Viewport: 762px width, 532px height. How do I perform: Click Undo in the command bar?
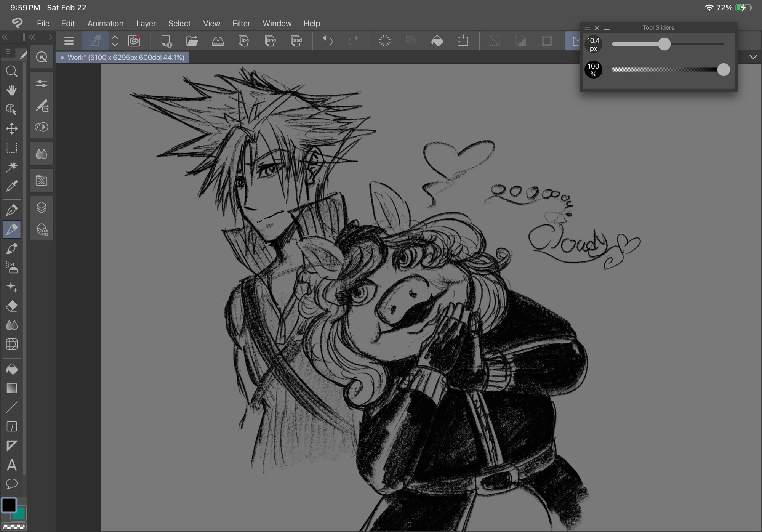pos(327,41)
